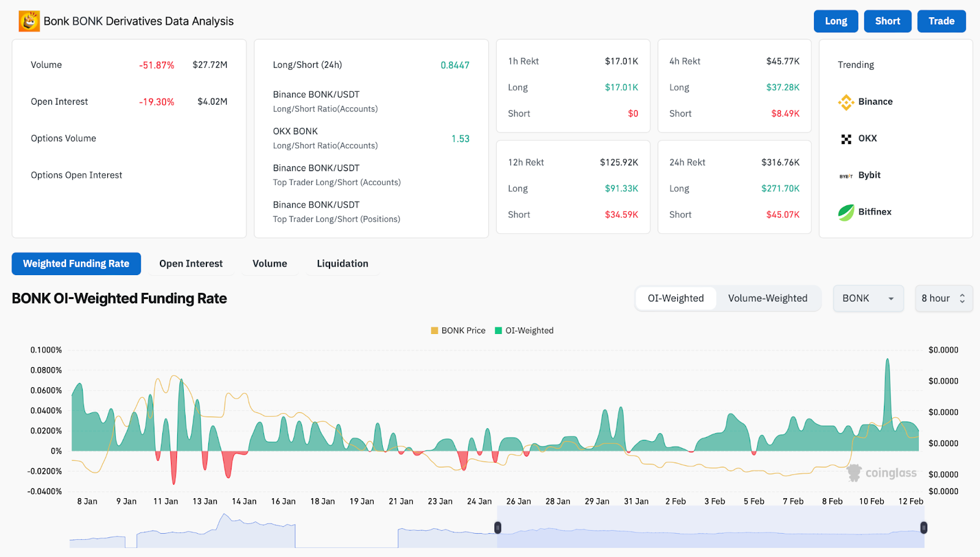Click the 1h Rekt total $17.01K
The image size is (980, 557).
(622, 61)
